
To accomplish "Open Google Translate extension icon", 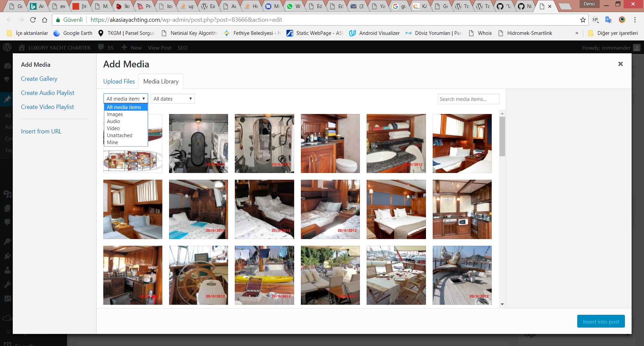I will [608, 20].
